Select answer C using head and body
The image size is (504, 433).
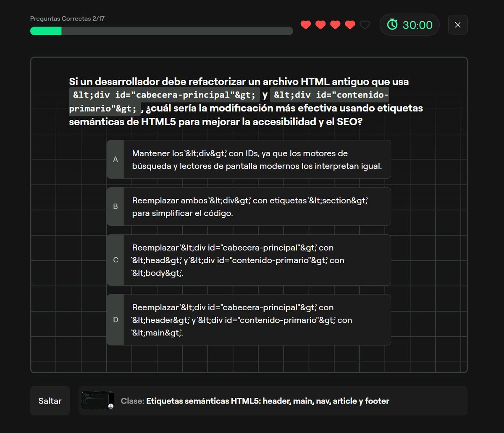pos(249,260)
